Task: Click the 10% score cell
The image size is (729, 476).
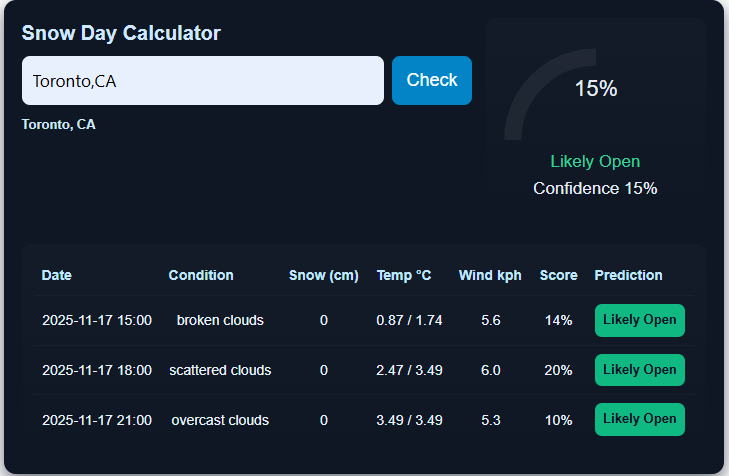Action: (x=558, y=420)
